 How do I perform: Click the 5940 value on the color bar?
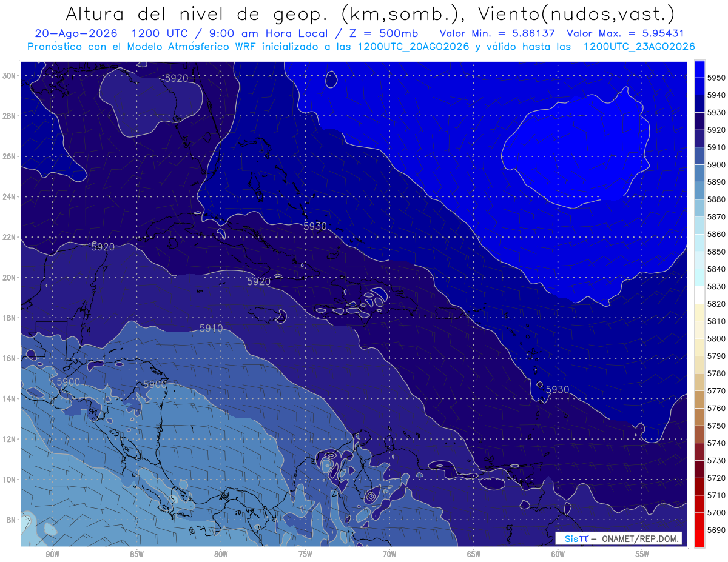pyautogui.click(x=717, y=95)
